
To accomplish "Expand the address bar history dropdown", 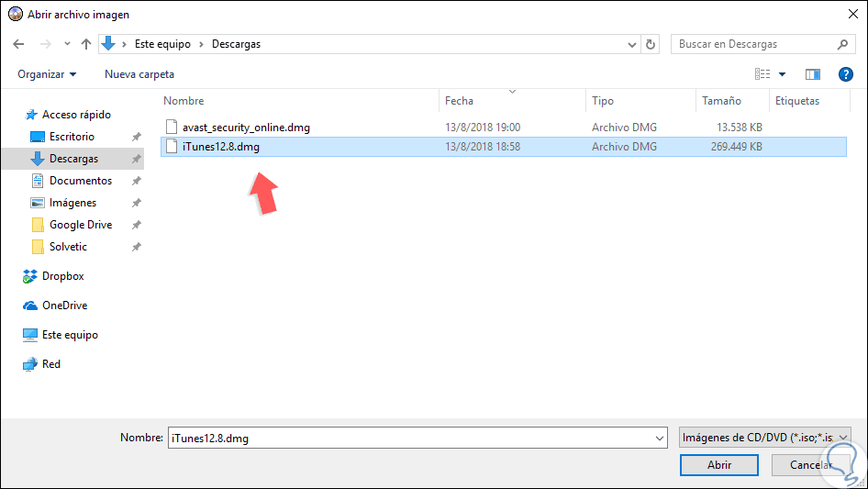I will point(631,45).
